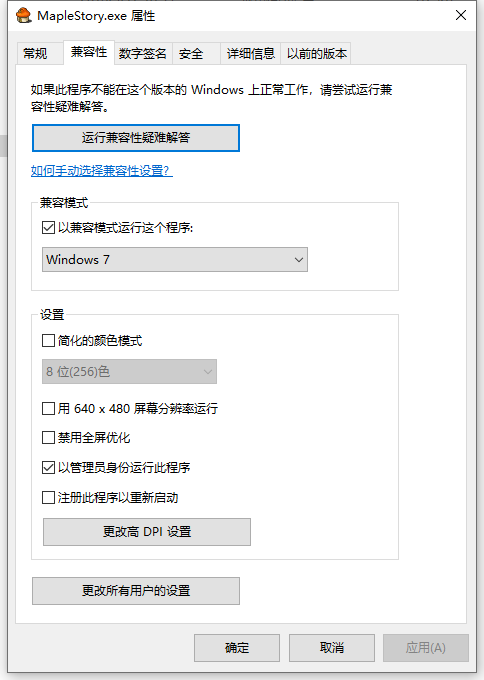Click the MapleStory mushroom icon in title bar
The height and width of the screenshot is (680, 484).
24,16
